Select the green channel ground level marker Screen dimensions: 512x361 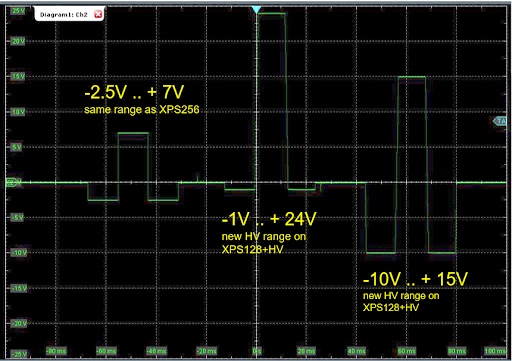[13, 182]
